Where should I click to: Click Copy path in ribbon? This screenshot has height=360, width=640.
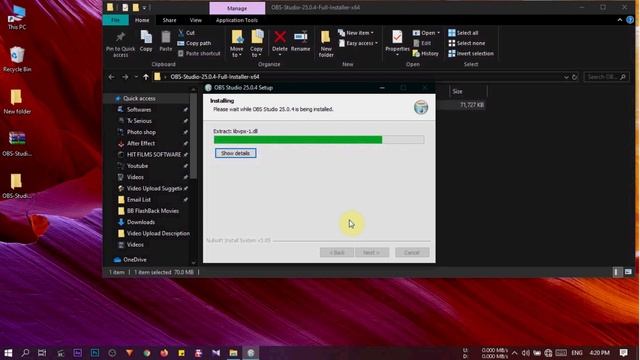[194, 43]
